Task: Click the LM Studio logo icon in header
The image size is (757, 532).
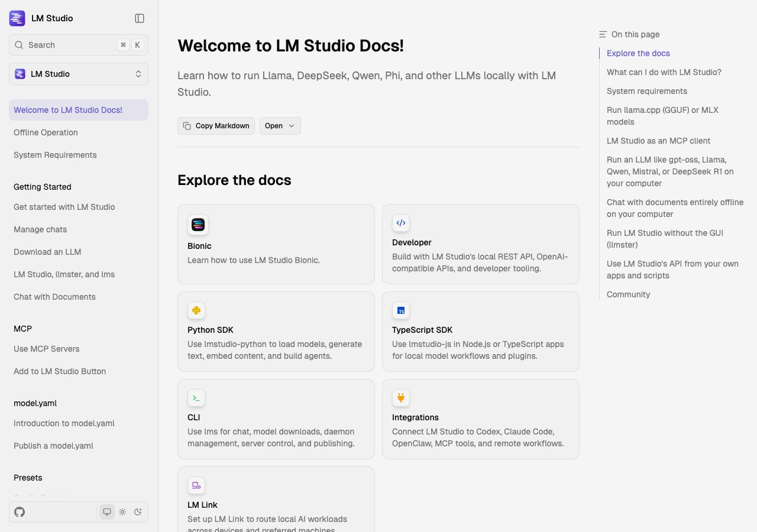Action: tap(17, 18)
